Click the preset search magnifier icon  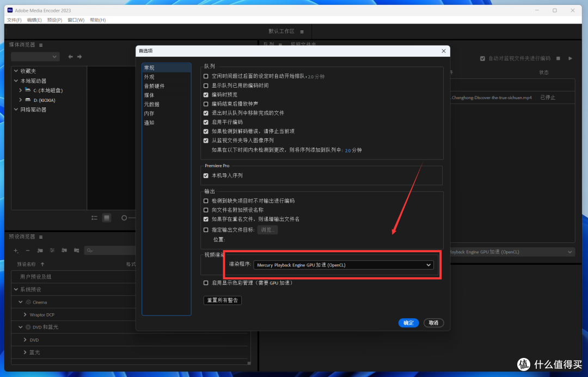pos(89,250)
